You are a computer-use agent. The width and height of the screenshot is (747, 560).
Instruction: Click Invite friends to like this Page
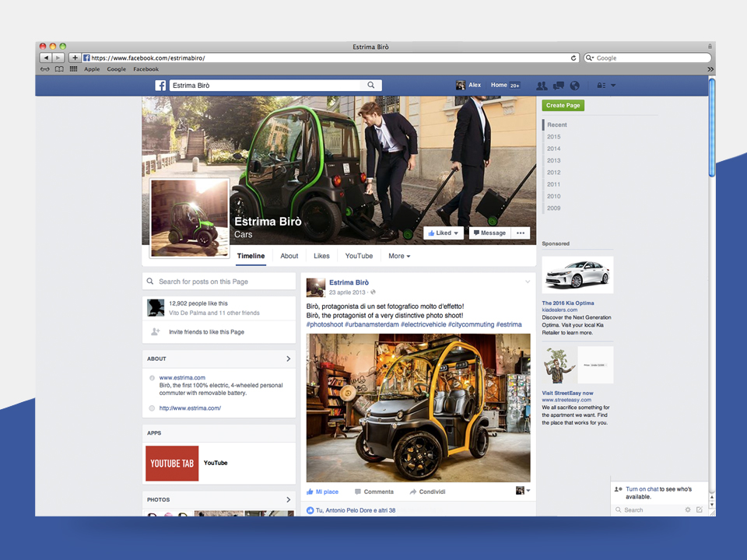click(x=206, y=332)
